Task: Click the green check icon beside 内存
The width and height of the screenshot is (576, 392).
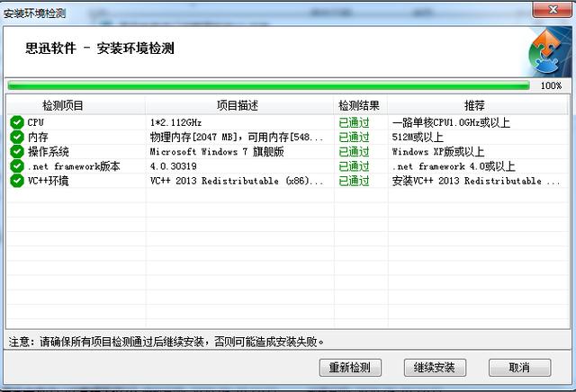Action: [17, 137]
